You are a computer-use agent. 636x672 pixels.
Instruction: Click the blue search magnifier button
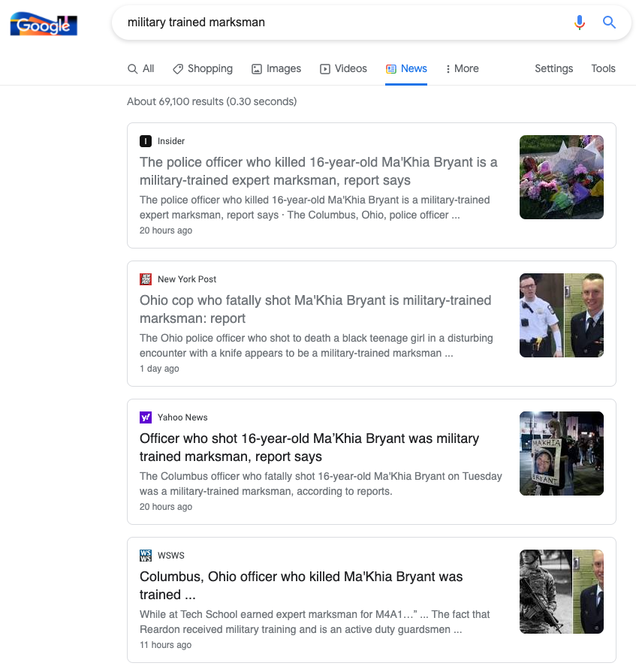[x=609, y=23]
